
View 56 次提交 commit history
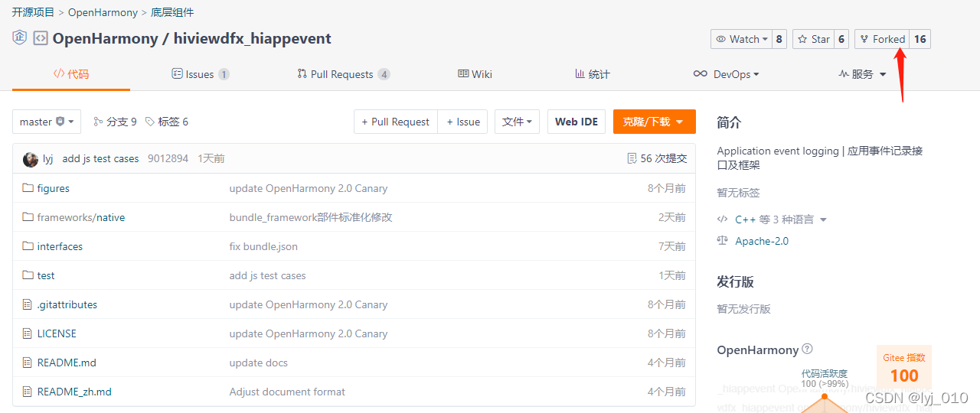click(664, 158)
